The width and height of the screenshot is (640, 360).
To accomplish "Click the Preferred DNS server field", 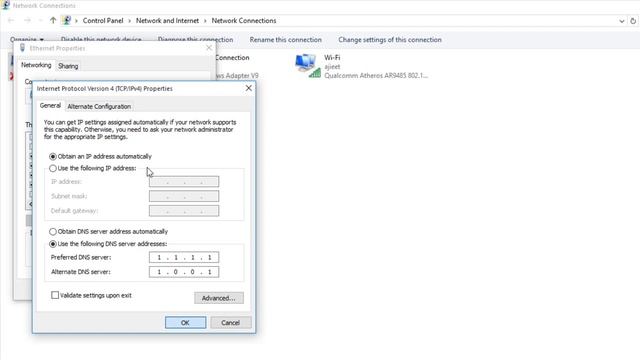I will click(184, 257).
